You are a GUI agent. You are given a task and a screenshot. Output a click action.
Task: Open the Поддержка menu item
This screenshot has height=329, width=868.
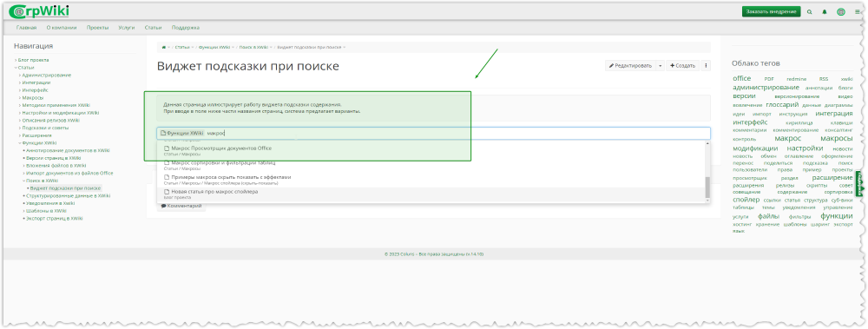(x=186, y=28)
